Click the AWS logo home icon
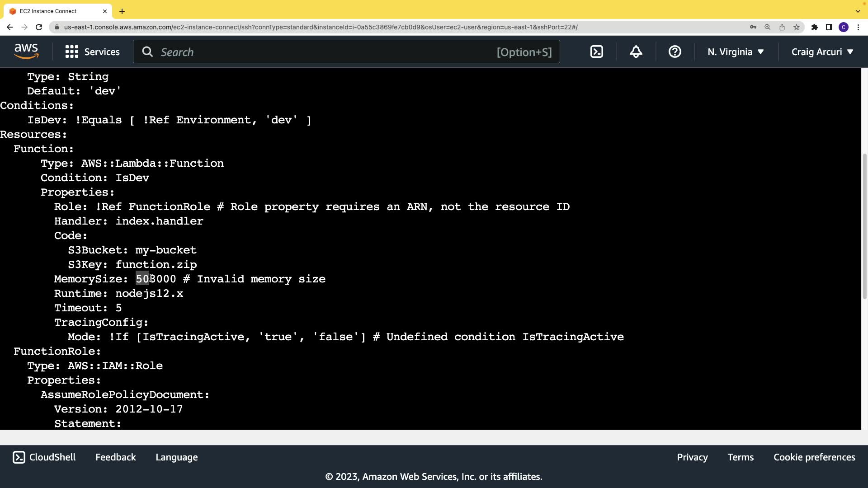This screenshot has width=868, height=488. (x=26, y=52)
